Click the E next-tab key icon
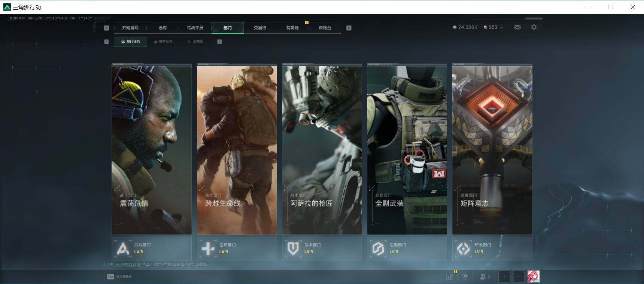This screenshot has height=284, width=644. click(349, 28)
